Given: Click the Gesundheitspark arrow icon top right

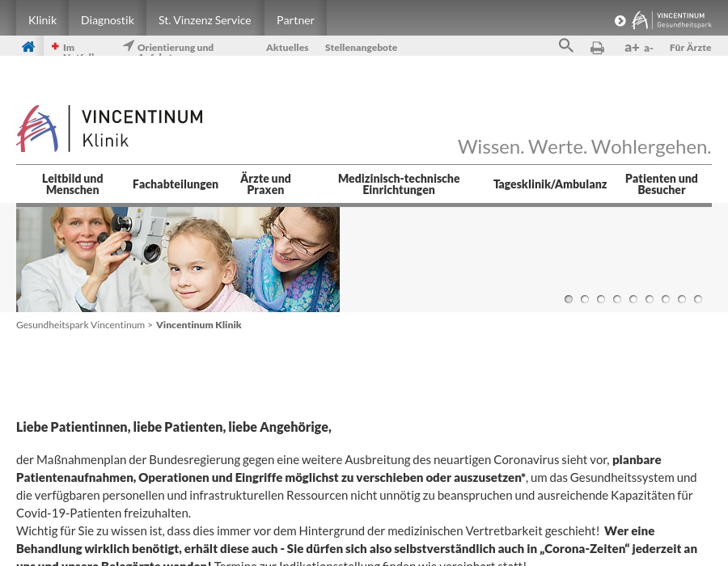Looking at the screenshot, I should 620,20.
